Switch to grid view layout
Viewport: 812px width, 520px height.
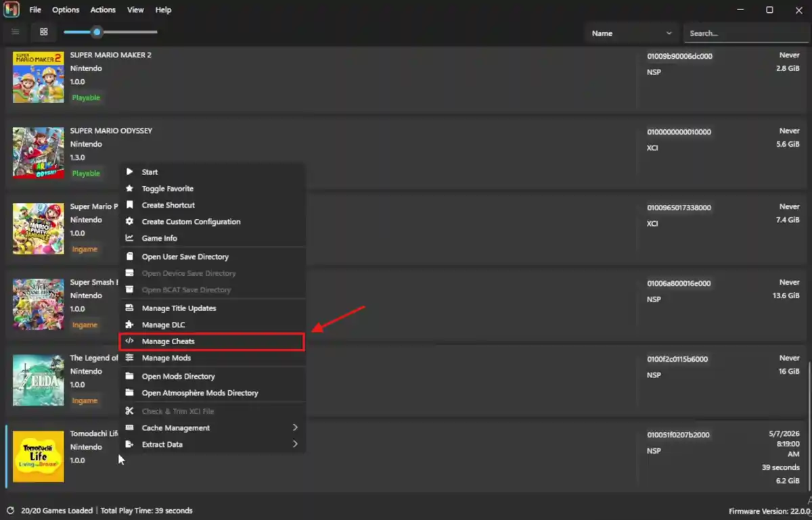click(44, 32)
